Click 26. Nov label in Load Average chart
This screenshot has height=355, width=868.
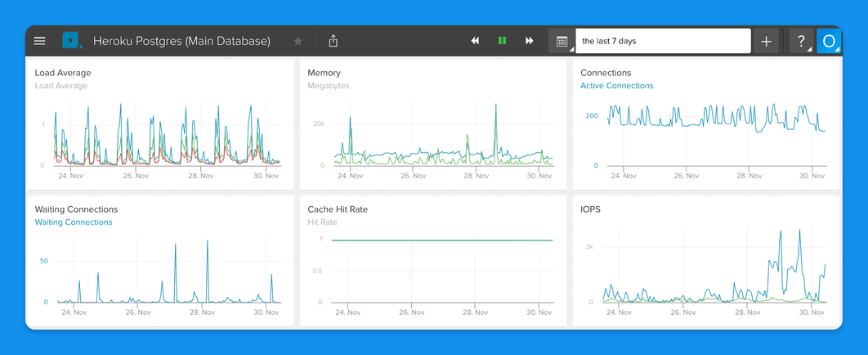tap(136, 176)
